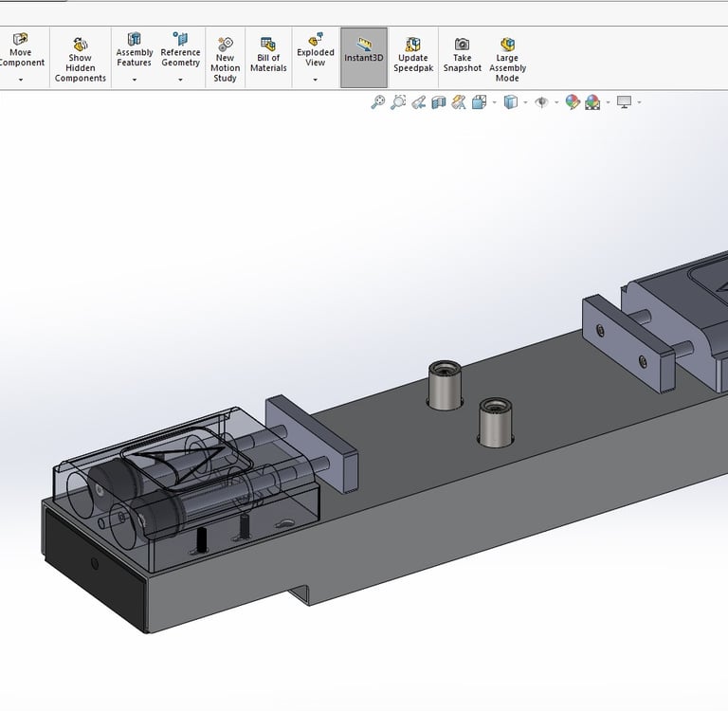Click the Update Speedpak button
Screen dimensions: 728x711
[412, 57]
